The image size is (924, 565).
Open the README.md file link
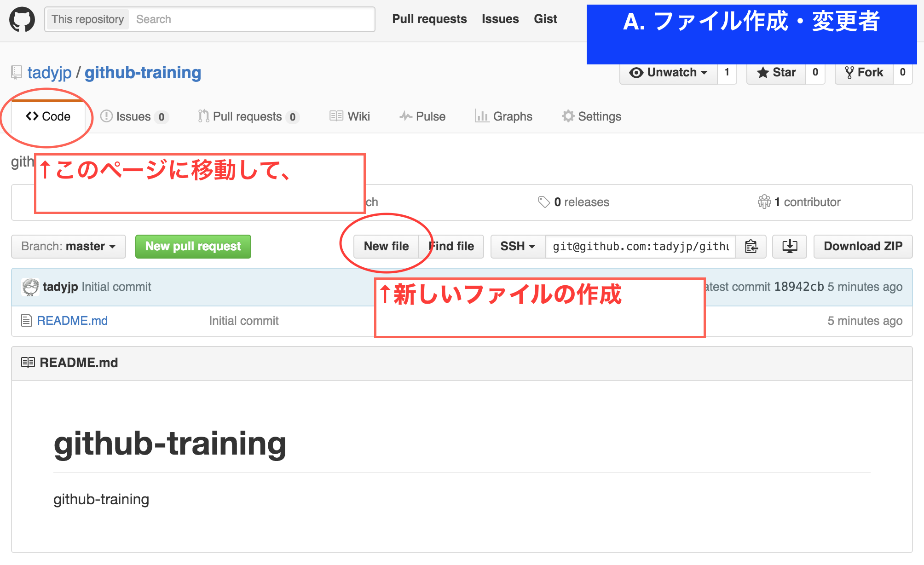[x=73, y=319]
